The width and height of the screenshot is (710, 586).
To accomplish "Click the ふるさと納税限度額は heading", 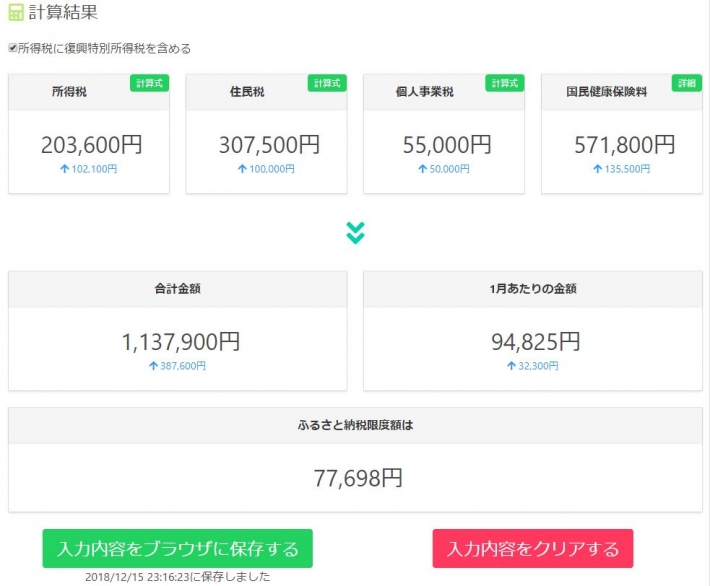I will click(x=355, y=425).
